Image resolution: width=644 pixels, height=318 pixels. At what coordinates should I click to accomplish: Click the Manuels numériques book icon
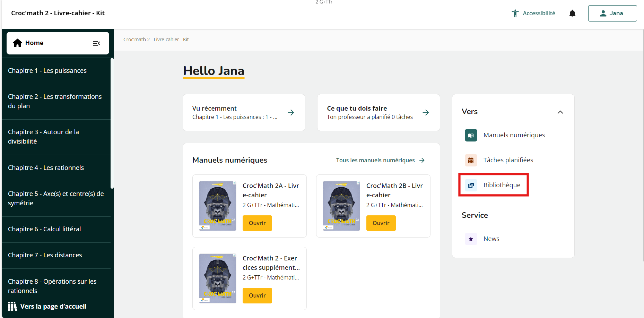471,135
